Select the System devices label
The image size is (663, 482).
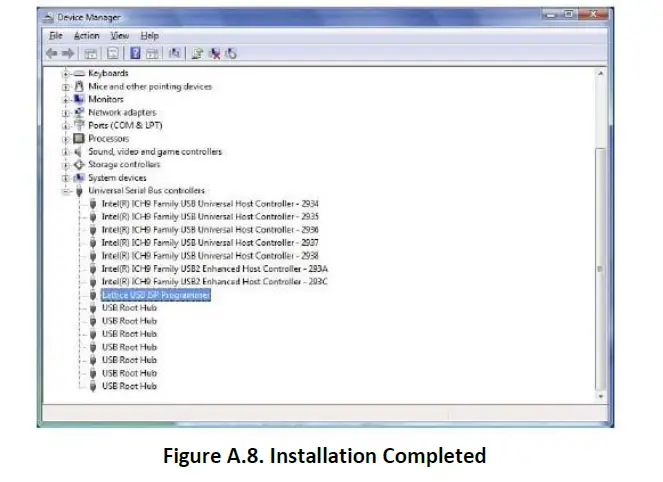click(x=117, y=178)
